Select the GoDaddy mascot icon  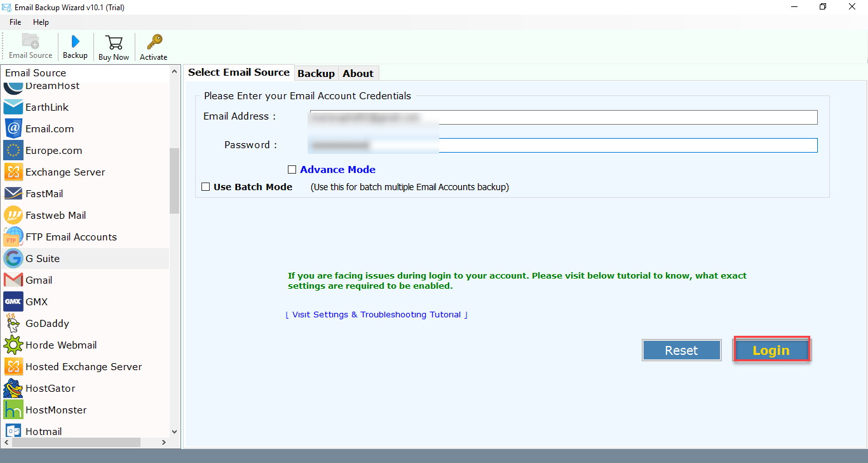[x=13, y=324]
